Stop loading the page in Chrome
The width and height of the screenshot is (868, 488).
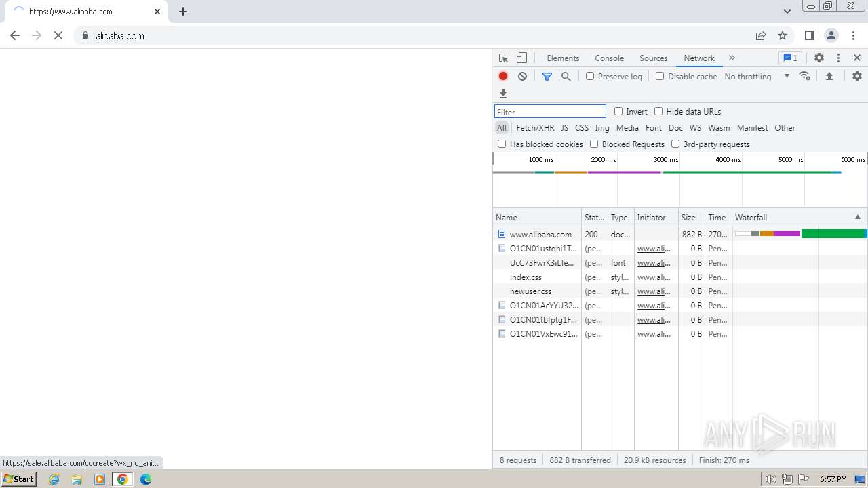(x=58, y=36)
